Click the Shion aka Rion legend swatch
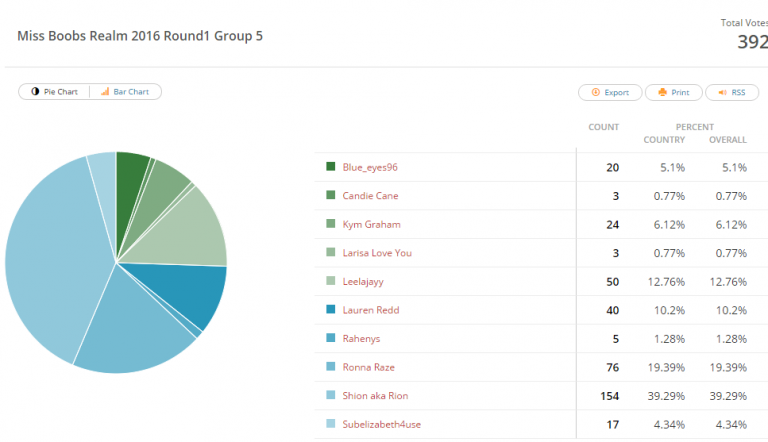The image size is (768, 442). tap(331, 395)
